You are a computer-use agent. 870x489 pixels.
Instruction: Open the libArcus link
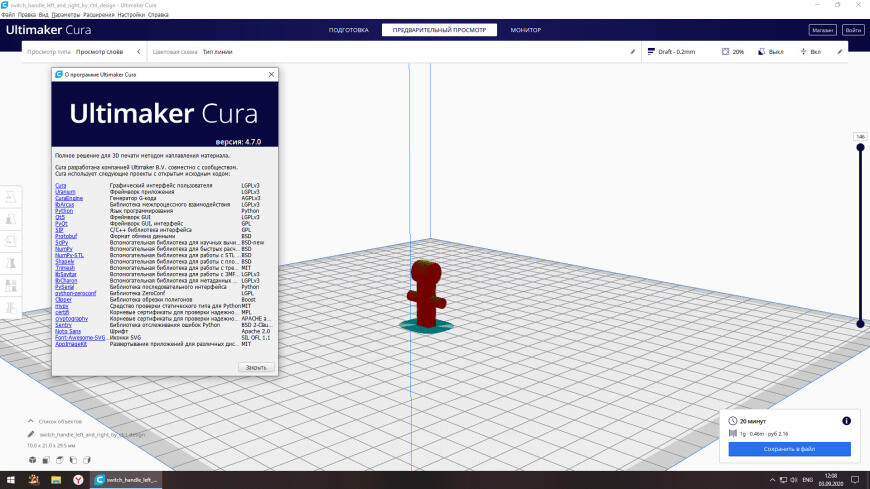(x=64, y=205)
